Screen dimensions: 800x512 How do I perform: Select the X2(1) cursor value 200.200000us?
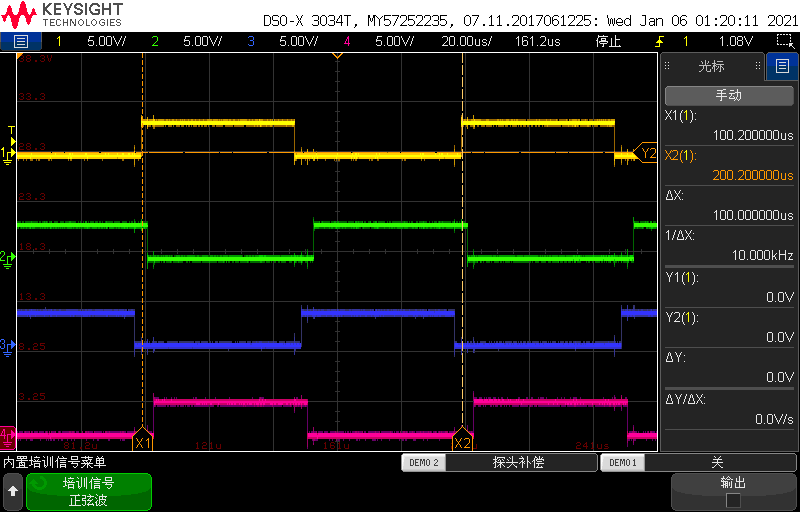[x=753, y=175]
